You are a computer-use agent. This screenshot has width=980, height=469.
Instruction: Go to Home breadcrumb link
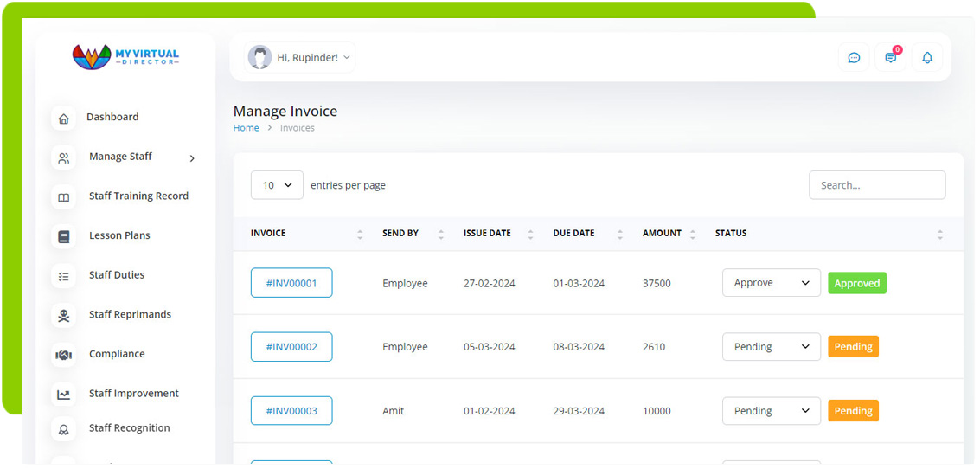(247, 127)
